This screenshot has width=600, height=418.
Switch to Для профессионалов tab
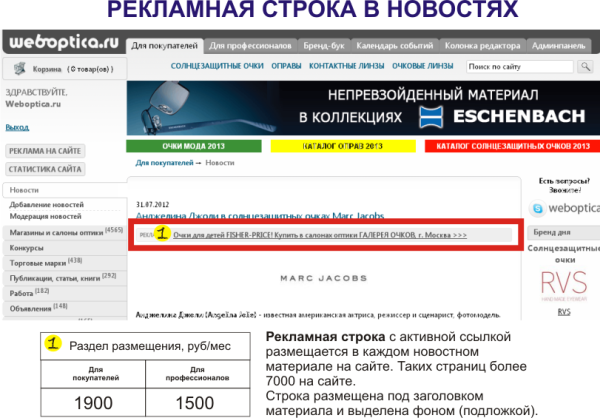coord(250,46)
